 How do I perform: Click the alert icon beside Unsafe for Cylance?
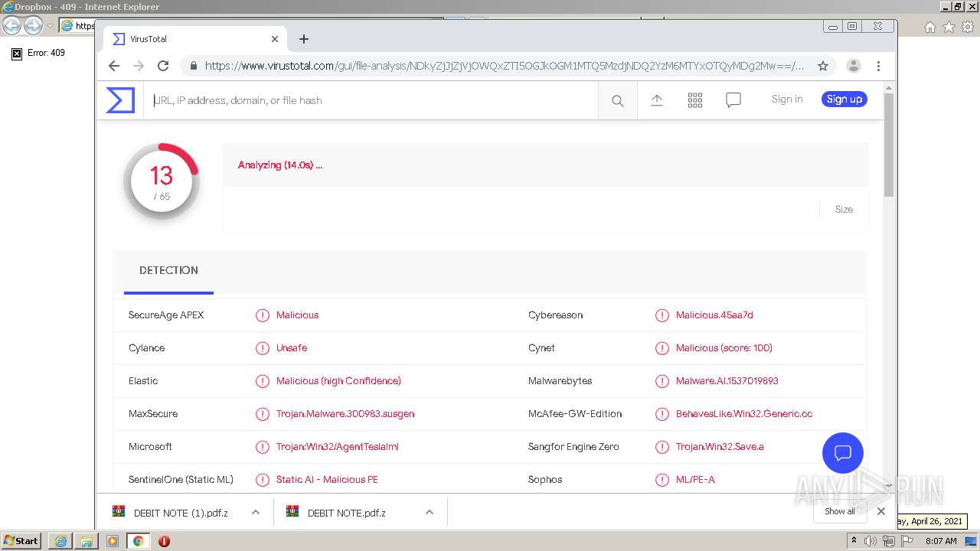point(263,348)
